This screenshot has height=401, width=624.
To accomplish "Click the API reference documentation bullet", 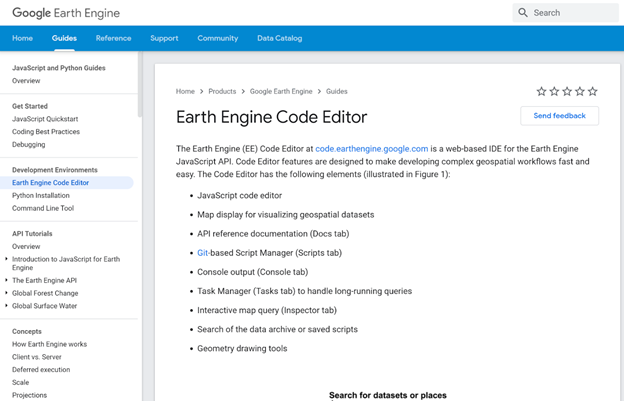I will [x=273, y=234].
